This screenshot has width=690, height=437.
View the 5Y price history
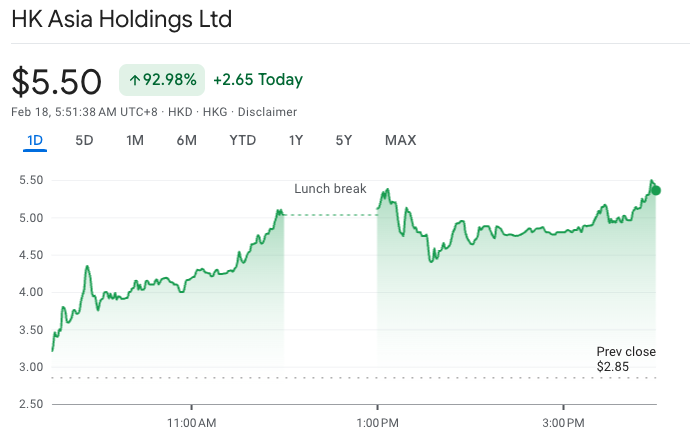point(343,140)
